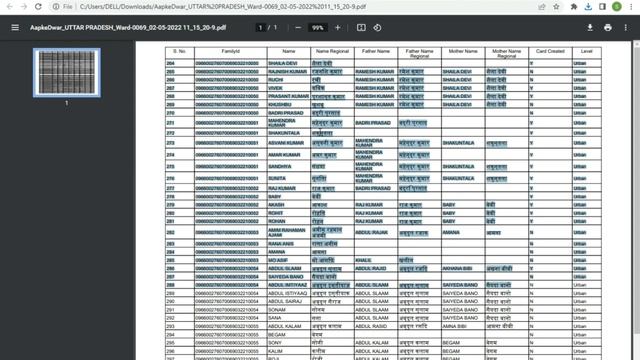Click the name 'SONY'
Image resolution: width=640 pixels, height=360 pixels.
pos(275,343)
